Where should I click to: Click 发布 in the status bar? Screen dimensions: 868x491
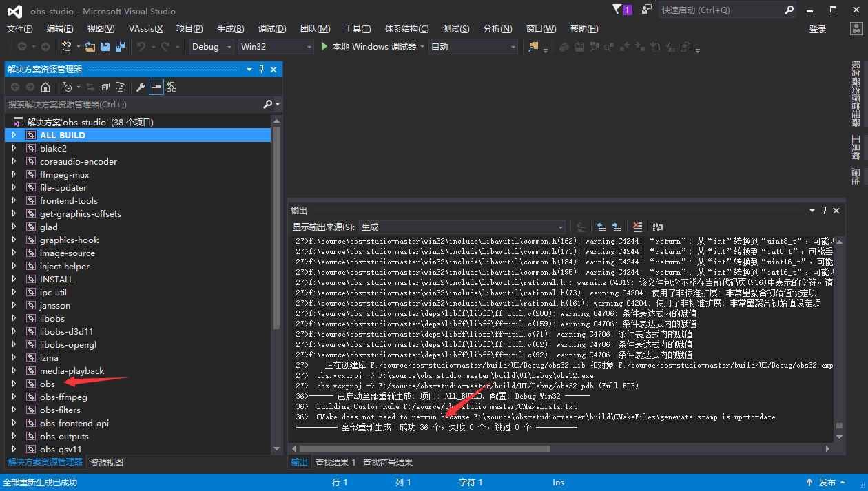827,483
